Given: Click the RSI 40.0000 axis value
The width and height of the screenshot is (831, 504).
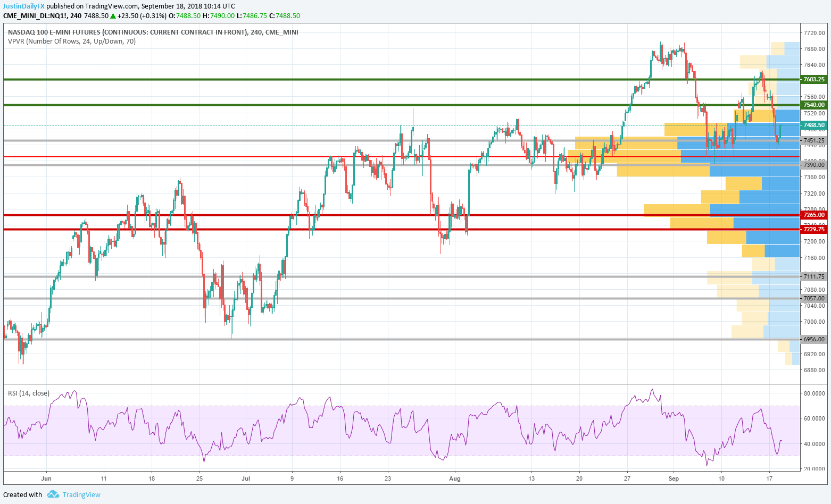Looking at the screenshot, I should click(x=814, y=444).
